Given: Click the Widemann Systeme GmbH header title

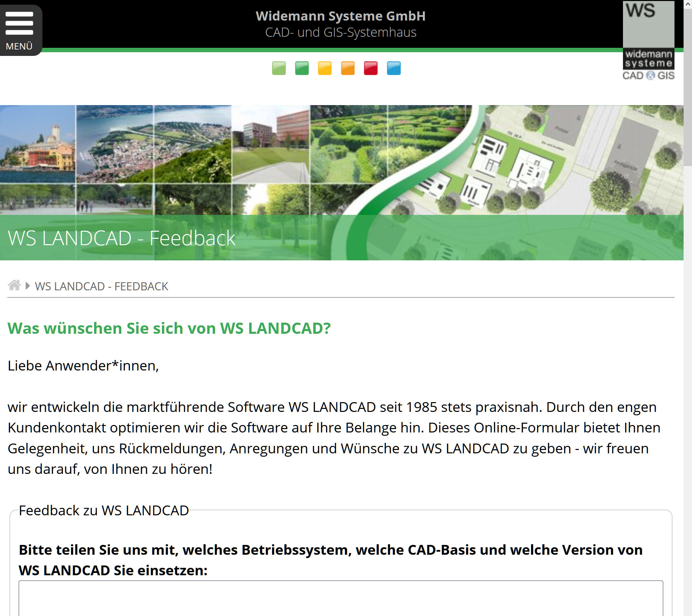Looking at the screenshot, I should 340,16.
